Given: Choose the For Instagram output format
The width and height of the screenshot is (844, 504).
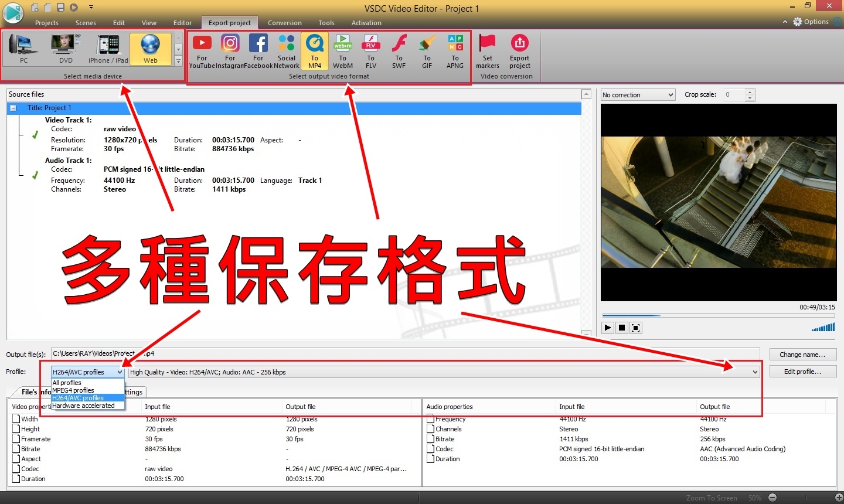Looking at the screenshot, I should pyautogui.click(x=230, y=51).
